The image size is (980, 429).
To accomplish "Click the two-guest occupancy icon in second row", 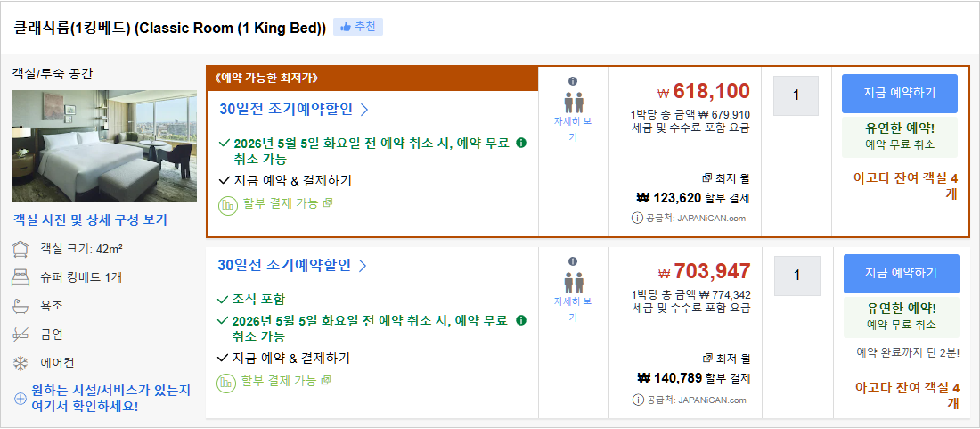I will tap(573, 279).
